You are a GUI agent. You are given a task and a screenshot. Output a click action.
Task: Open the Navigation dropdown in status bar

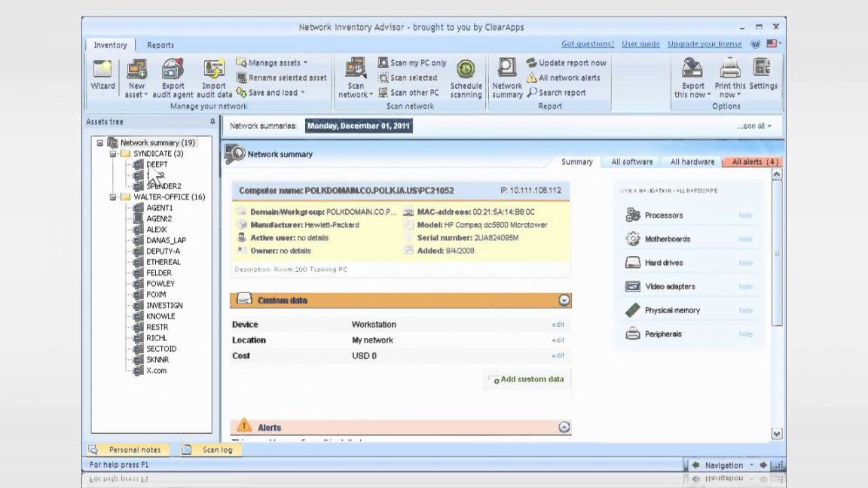point(752,465)
